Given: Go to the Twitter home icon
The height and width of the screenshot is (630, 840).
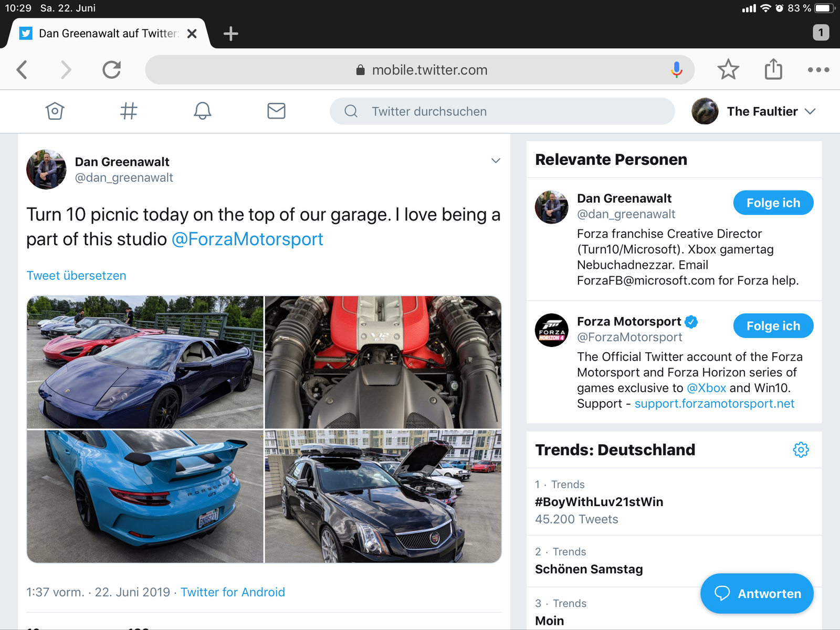Looking at the screenshot, I should 55,111.
